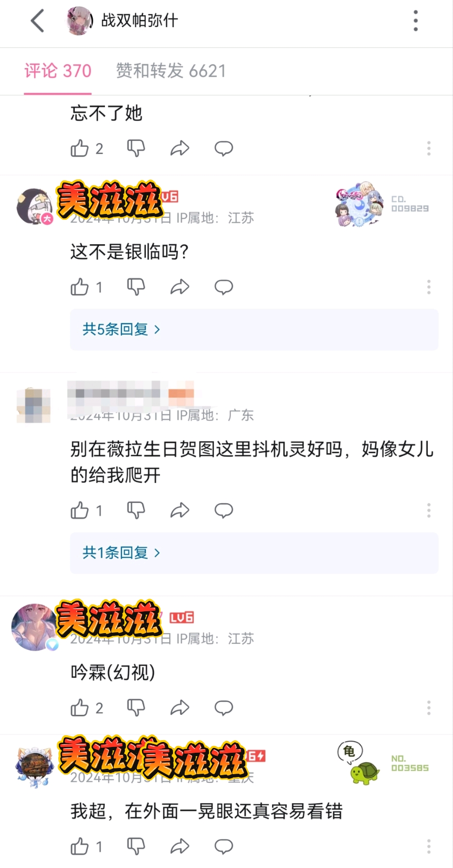Switch to 赞和转发 6621 tab

coord(171,71)
